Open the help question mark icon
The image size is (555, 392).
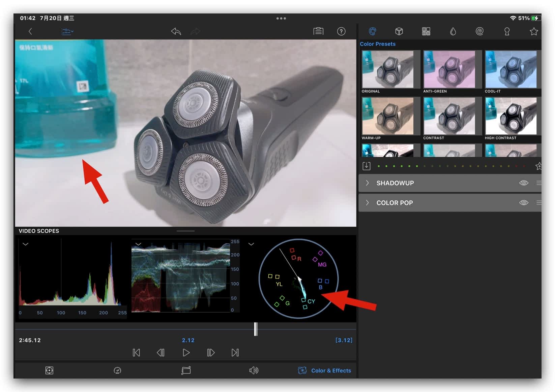point(341,32)
